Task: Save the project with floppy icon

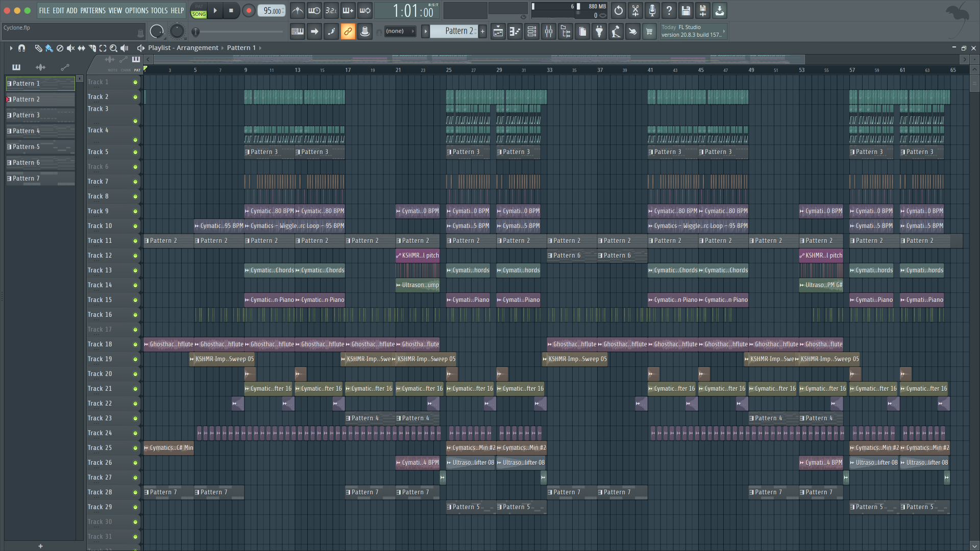Action: [x=686, y=11]
